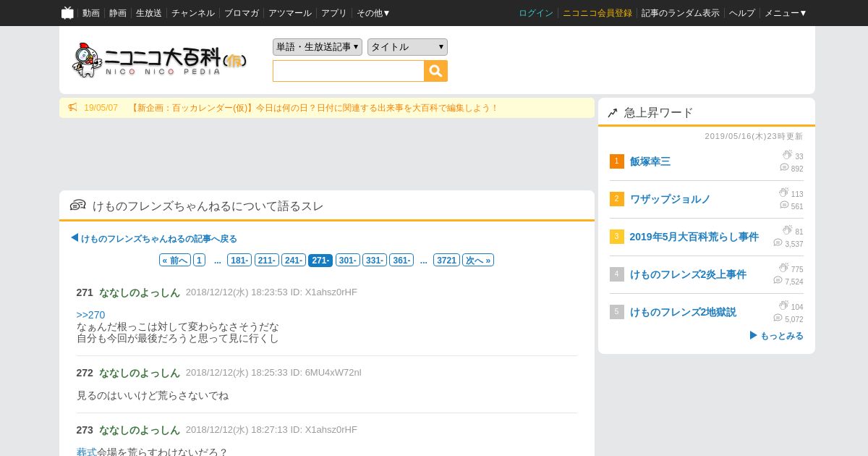Image resolution: width=868 pixels, height=456 pixels.
Task: Click post number 272
Action: (85, 373)
